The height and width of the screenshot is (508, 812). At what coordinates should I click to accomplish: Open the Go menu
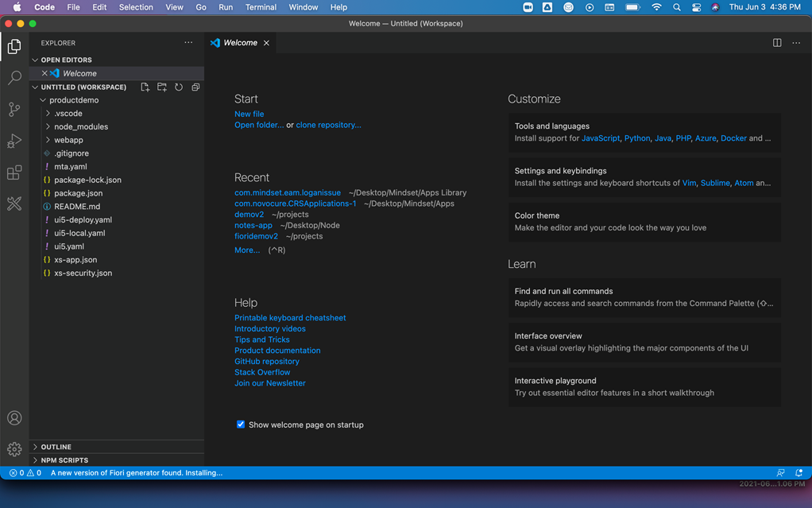(x=201, y=7)
